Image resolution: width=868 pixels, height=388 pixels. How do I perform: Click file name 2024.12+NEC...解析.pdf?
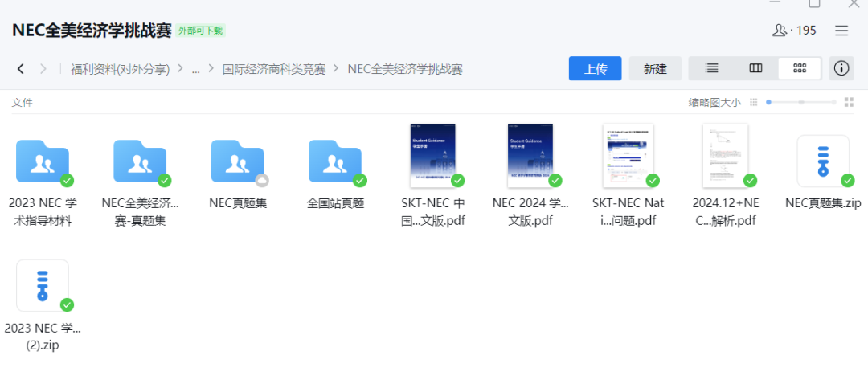(x=725, y=212)
